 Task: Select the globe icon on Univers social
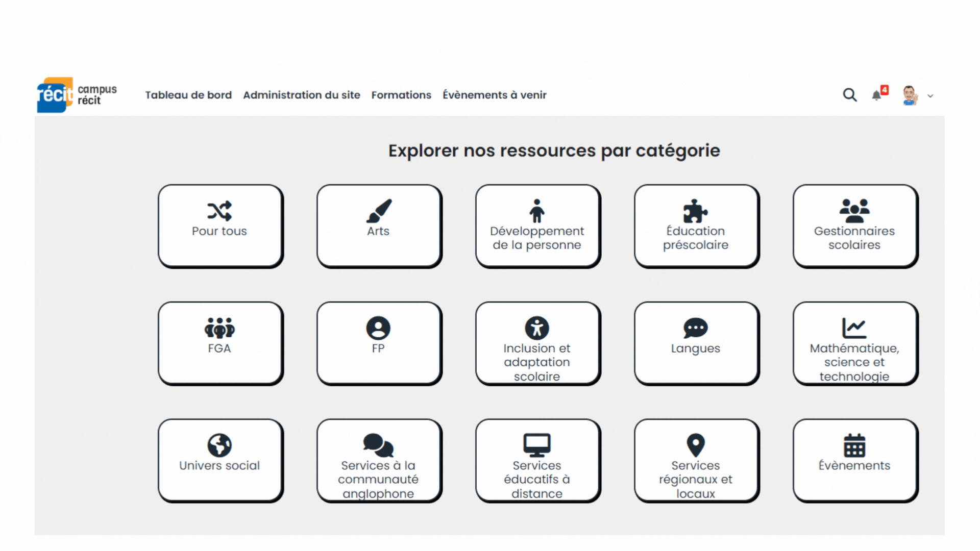[x=219, y=445]
